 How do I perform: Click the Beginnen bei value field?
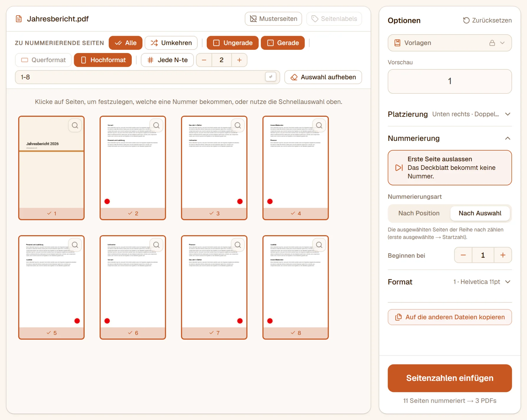coord(483,255)
